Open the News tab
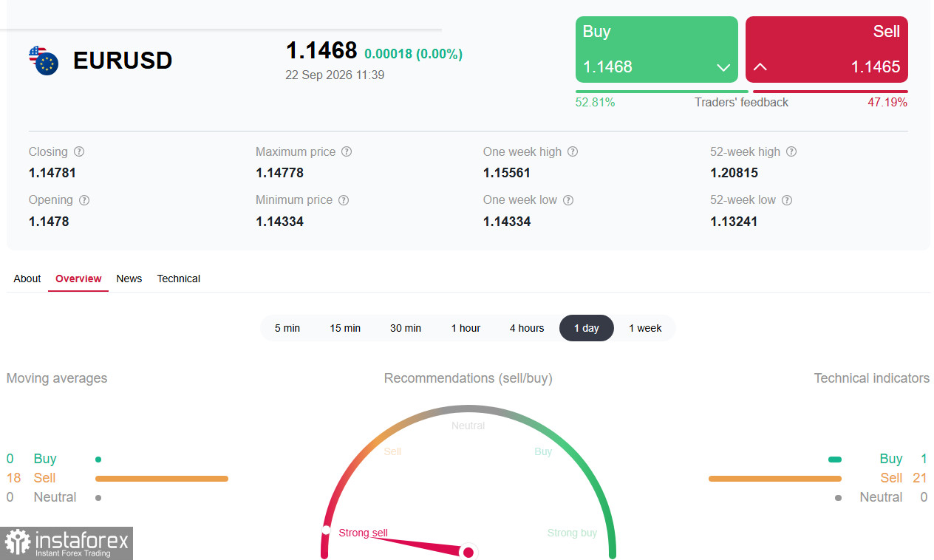Viewport: 934px width, 560px height. pyautogui.click(x=129, y=279)
